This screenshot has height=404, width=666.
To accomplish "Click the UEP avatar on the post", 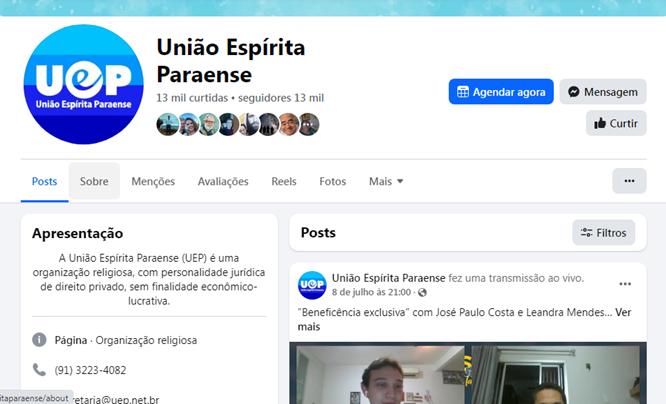I will point(312,285).
